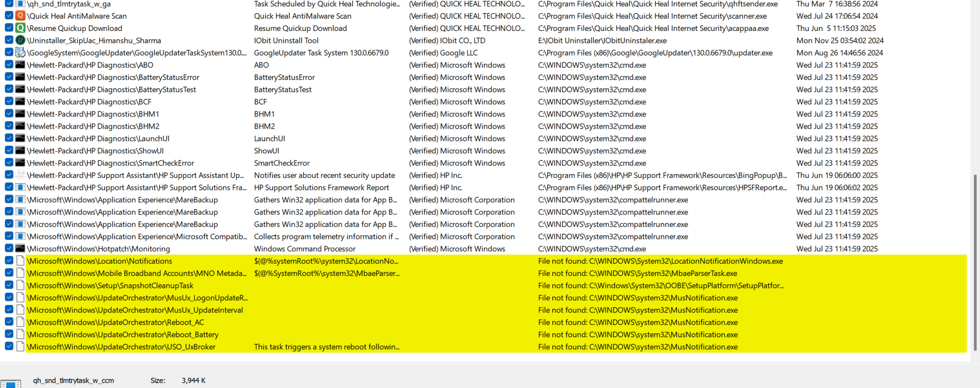Uncheck the HP Diagnostics\BatteryStatusError checkbox
Viewport: 980px width, 388px height.
[x=9, y=77]
